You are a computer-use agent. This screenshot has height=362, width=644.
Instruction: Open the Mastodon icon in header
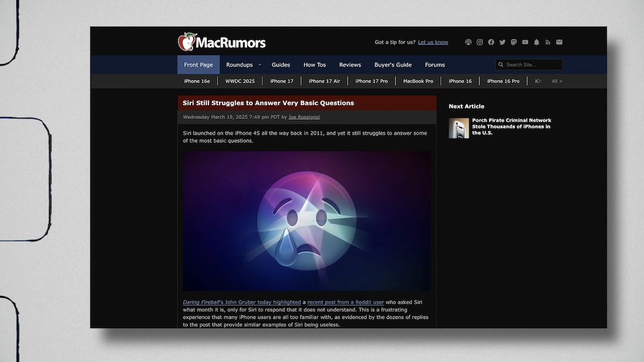coord(514,42)
